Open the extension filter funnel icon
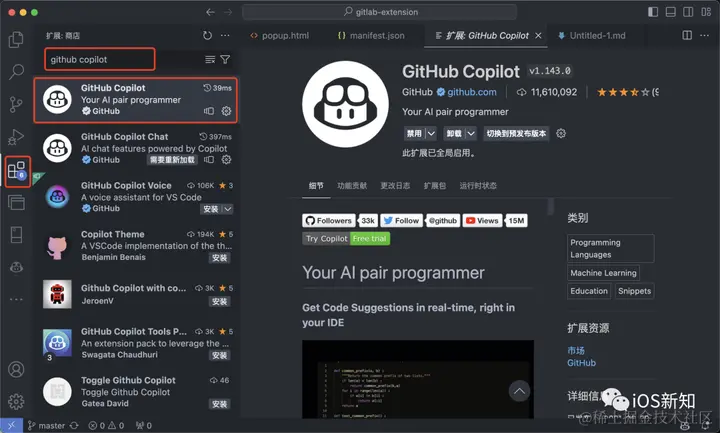 point(225,59)
